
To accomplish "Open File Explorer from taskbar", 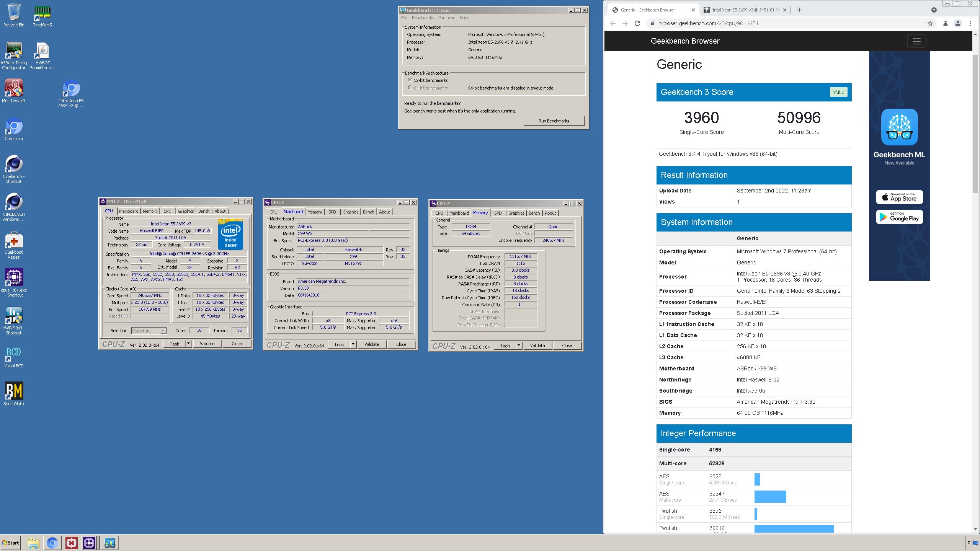I will pyautogui.click(x=33, y=543).
